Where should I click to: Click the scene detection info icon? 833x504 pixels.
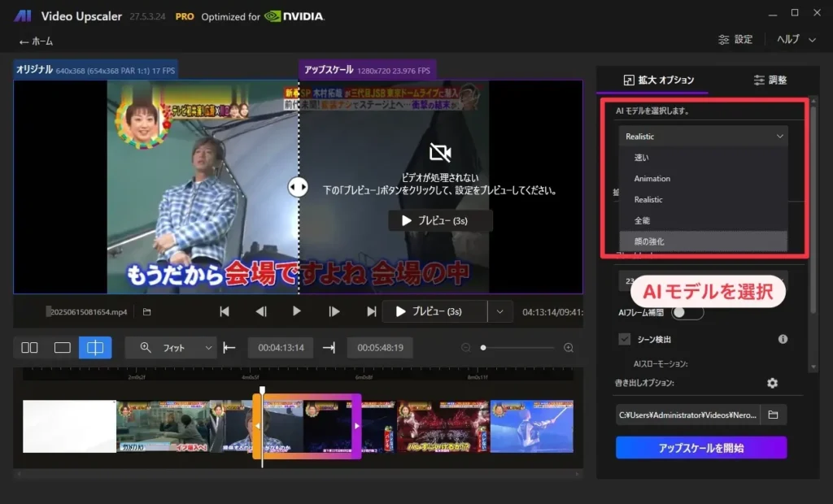783,339
